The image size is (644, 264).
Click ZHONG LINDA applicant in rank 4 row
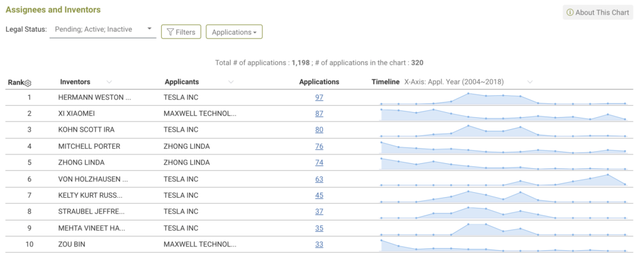pyautogui.click(x=187, y=146)
